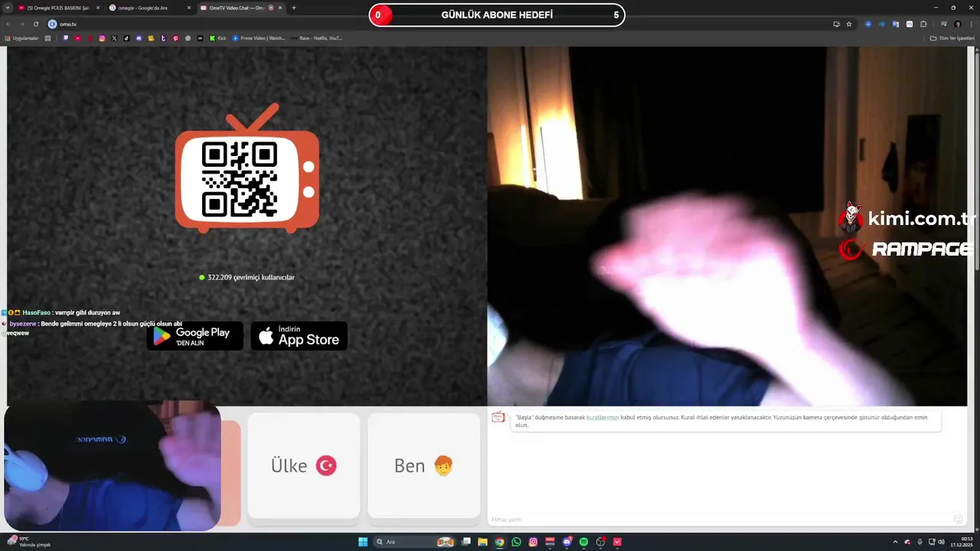Open the X (Twitter) bookmark icon

114,37
